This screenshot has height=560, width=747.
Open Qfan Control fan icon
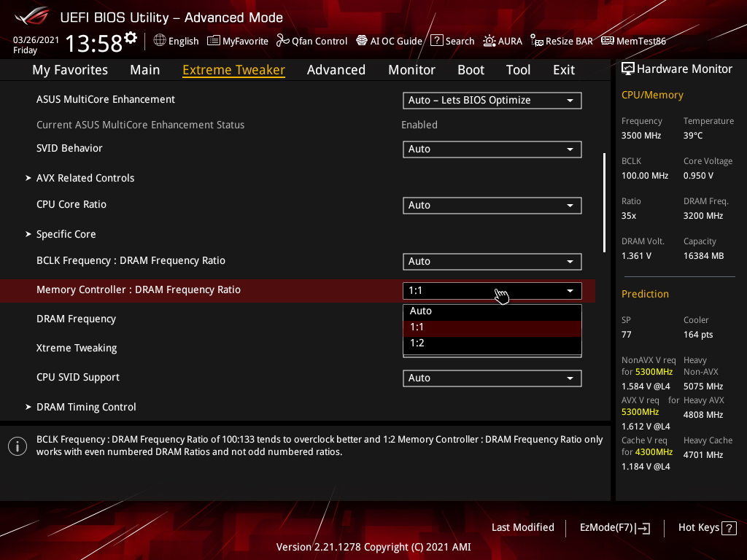coord(283,41)
